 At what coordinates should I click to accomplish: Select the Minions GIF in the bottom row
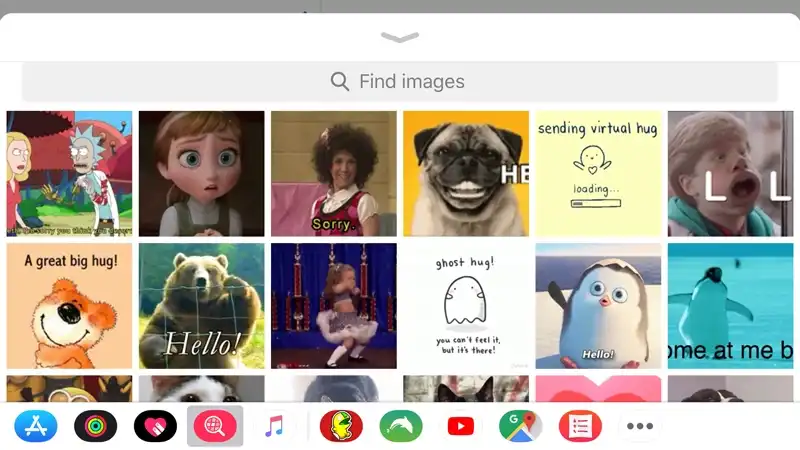(x=69, y=389)
